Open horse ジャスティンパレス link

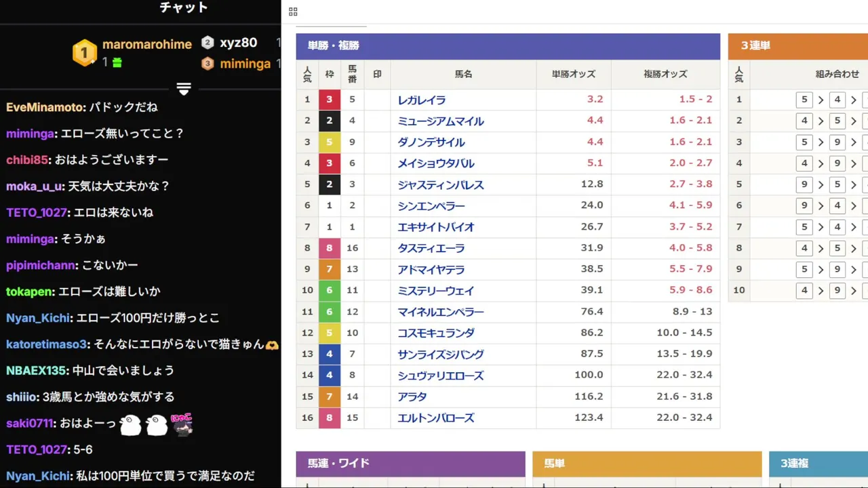tap(440, 185)
